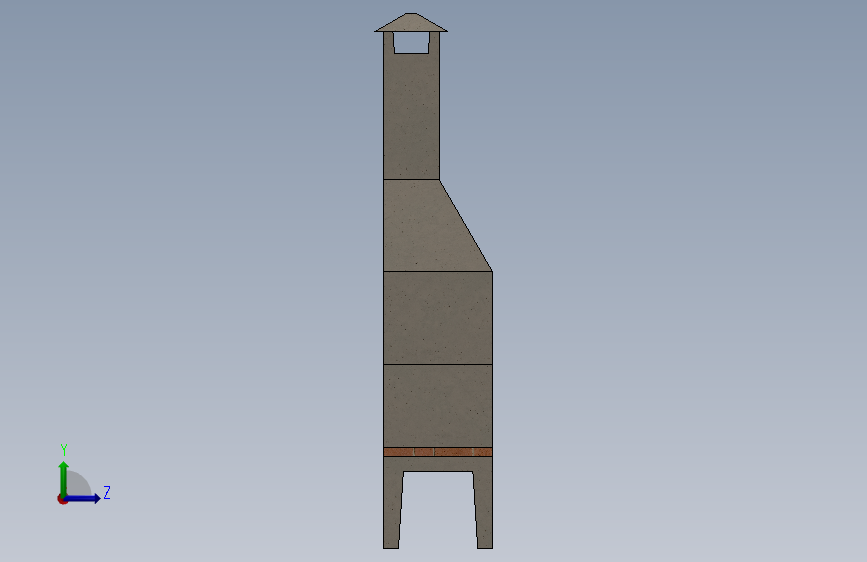The width and height of the screenshot is (867, 562).
Task: Select the right leg of the stand
Action: pos(484,509)
